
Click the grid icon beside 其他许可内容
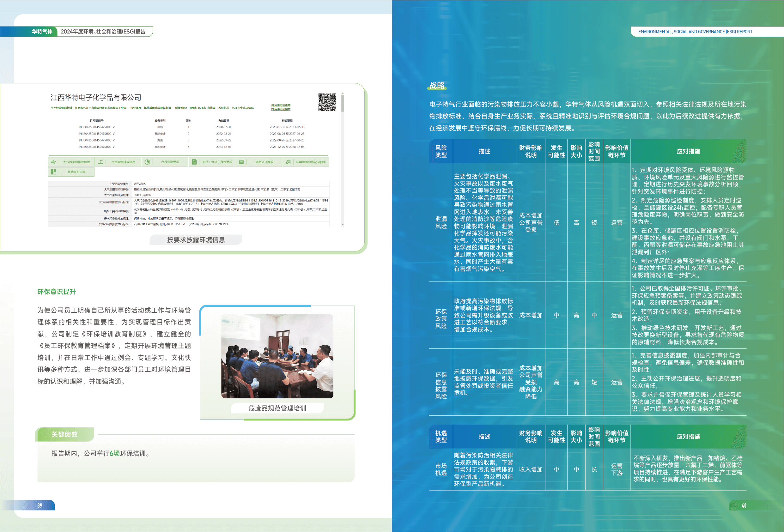(53, 172)
